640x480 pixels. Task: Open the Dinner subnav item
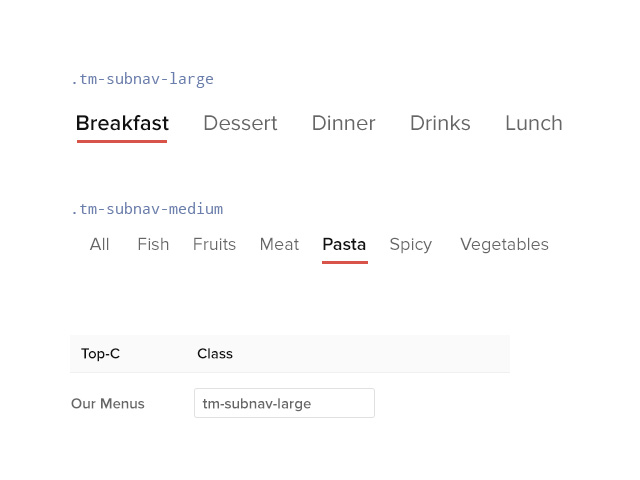pyautogui.click(x=343, y=123)
